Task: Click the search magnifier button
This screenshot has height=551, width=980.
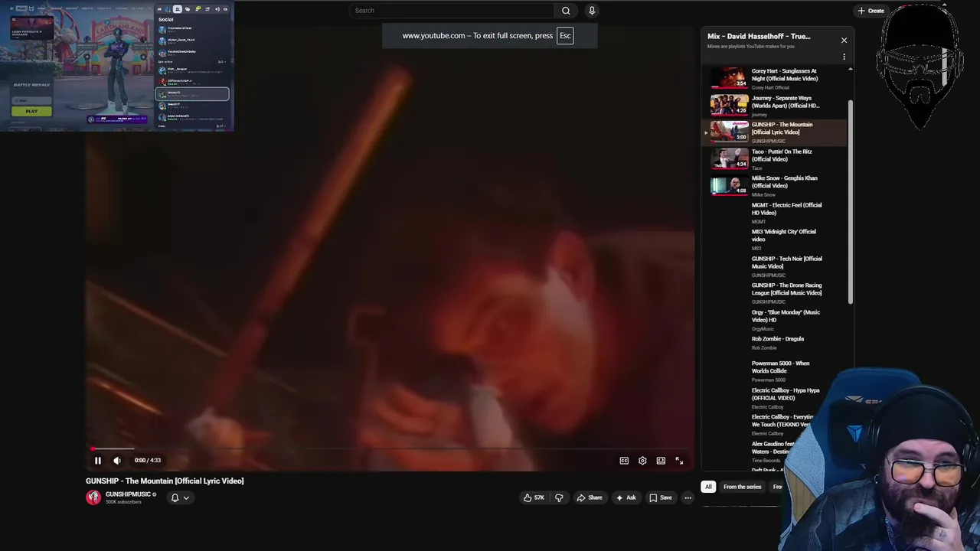Action: (x=566, y=11)
